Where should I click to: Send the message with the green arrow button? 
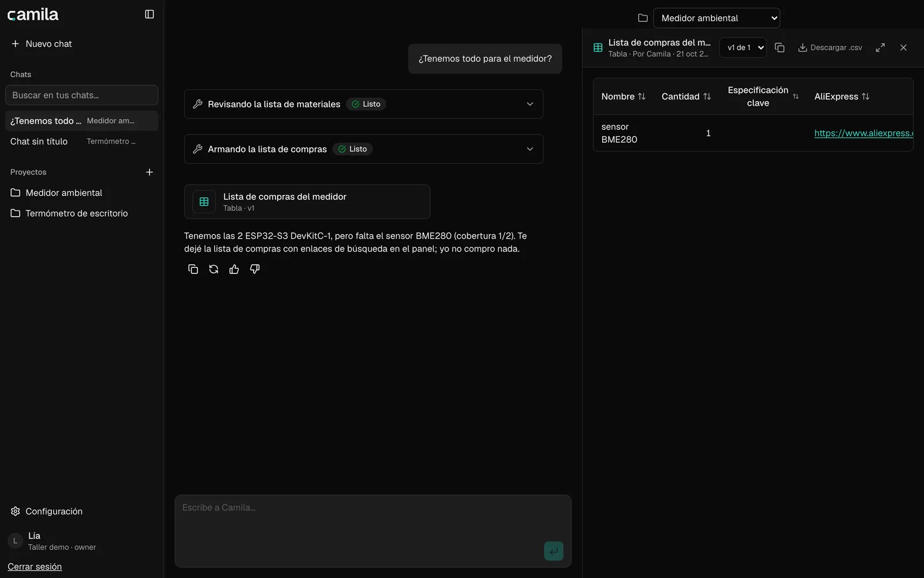pyautogui.click(x=553, y=551)
